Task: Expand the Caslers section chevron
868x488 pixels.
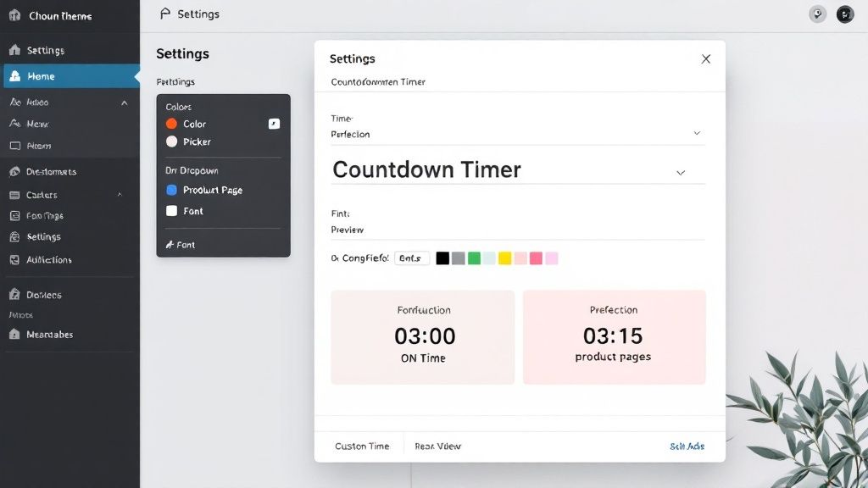Action: tap(120, 195)
